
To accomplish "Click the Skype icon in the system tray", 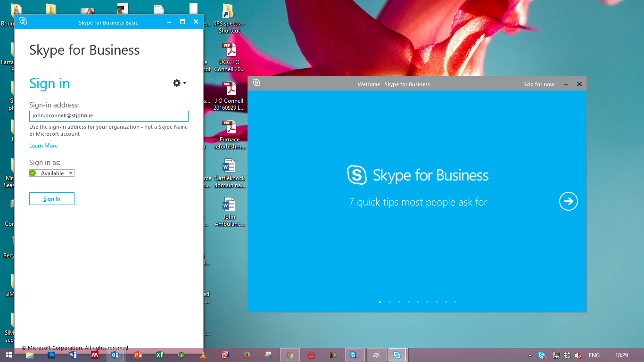I will [542, 355].
